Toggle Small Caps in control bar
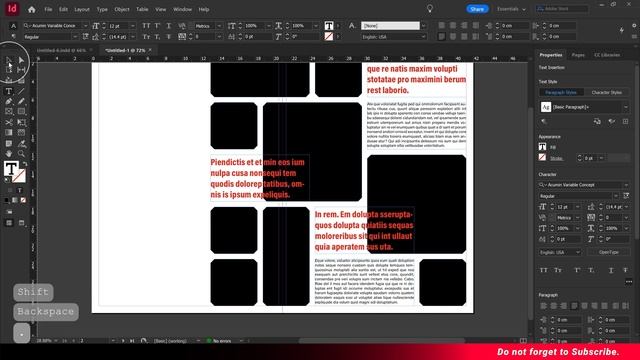This screenshot has width=640, height=360. pos(146,37)
